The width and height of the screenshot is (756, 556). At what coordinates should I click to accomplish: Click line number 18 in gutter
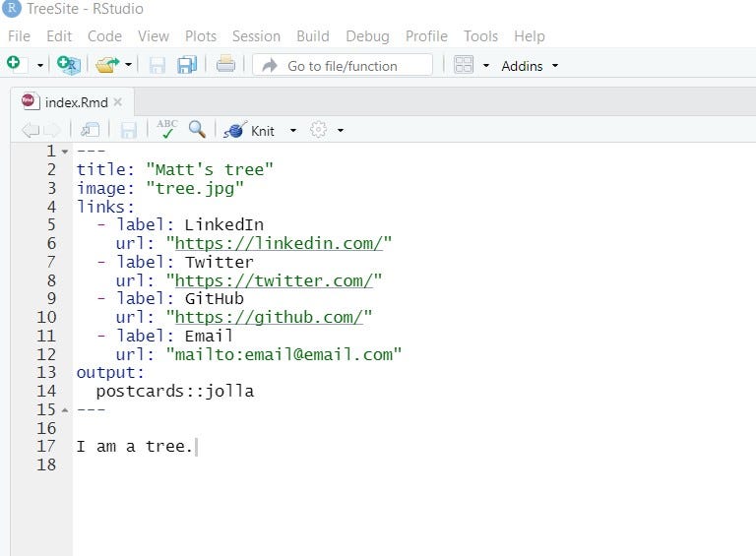point(46,464)
